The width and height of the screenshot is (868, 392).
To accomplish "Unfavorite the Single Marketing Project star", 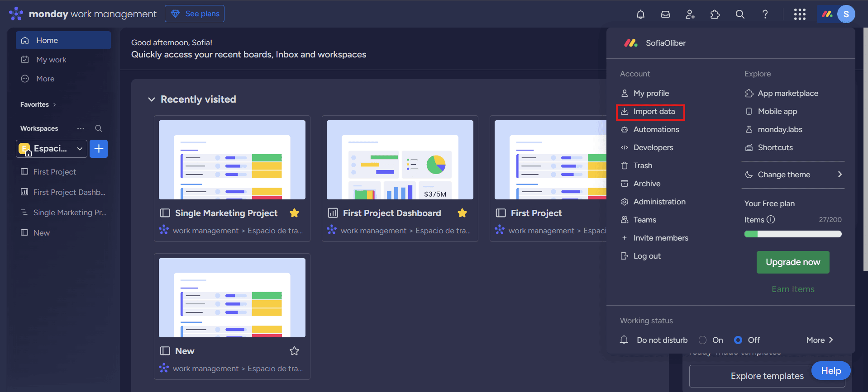I will 294,213.
